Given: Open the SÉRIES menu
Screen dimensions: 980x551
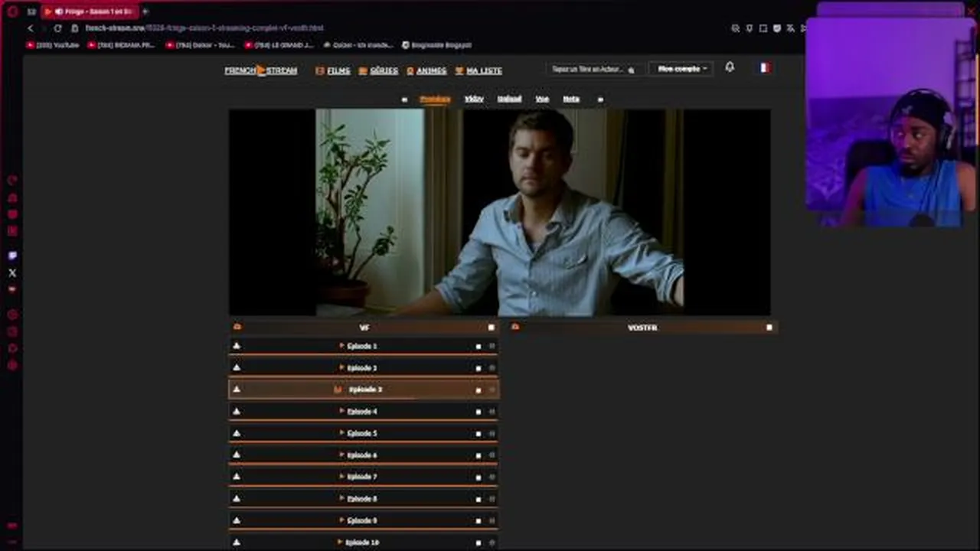Looking at the screenshot, I should pos(378,70).
